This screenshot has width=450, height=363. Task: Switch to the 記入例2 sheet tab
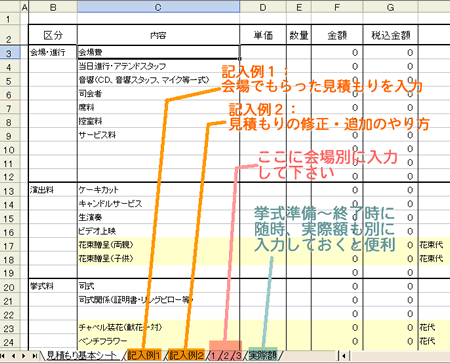click(186, 355)
